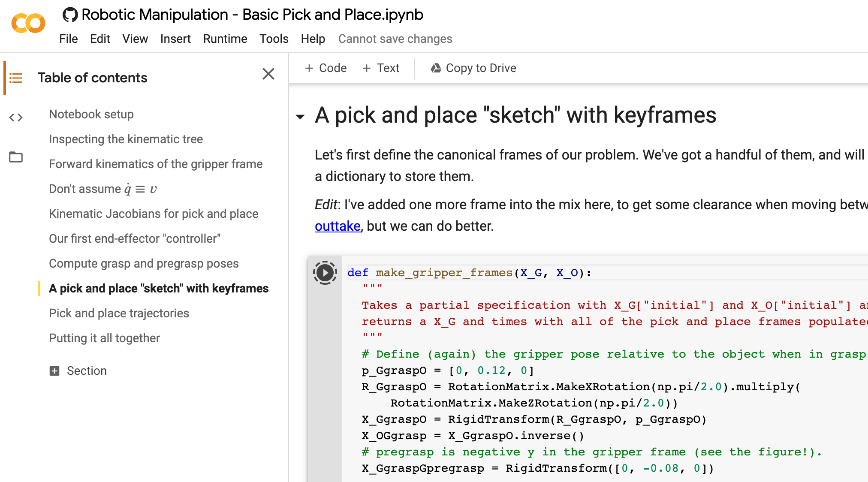Screen dimensions: 868x482
Task: Open the Table of contents sidebar icon
Action: pyautogui.click(x=16, y=78)
